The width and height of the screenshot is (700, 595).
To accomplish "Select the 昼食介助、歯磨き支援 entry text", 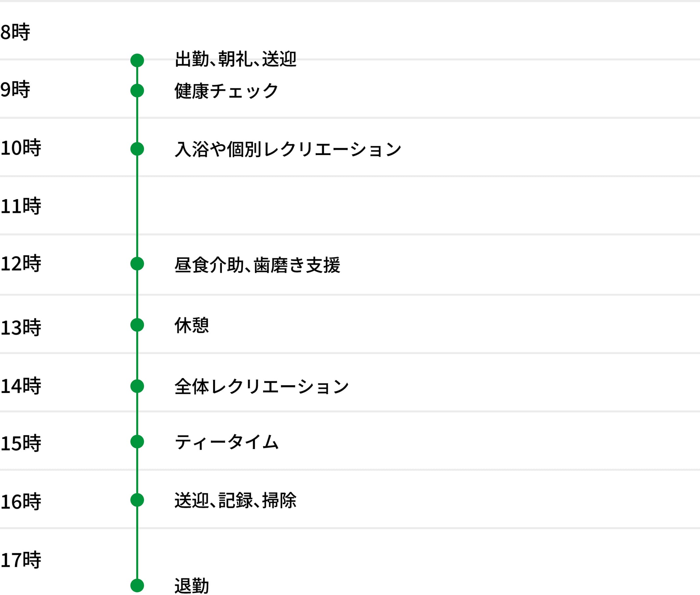I will pyautogui.click(x=257, y=264).
